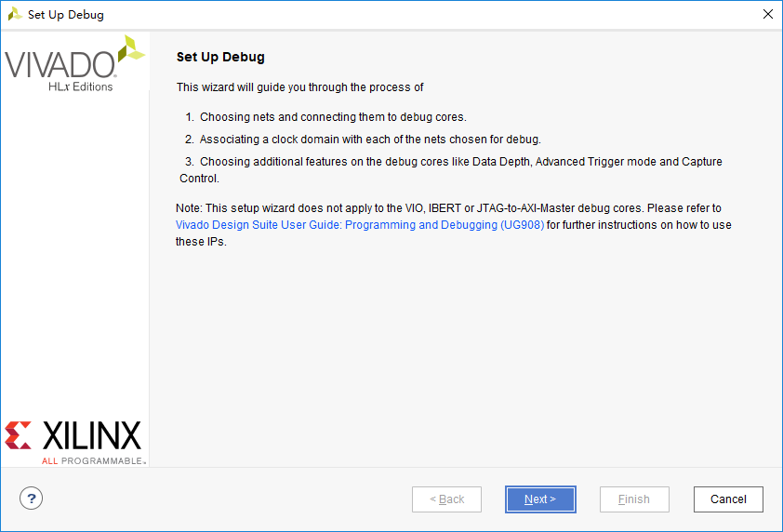The width and height of the screenshot is (783, 532).
Task: Click the greyed-out Finish button
Action: (634, 499)
